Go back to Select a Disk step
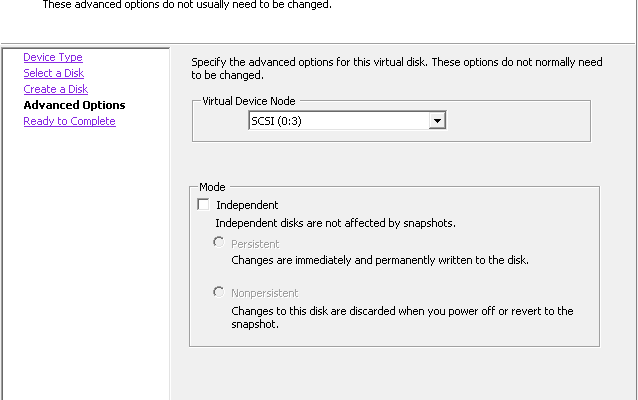This screenshot has width=638, height=400. click(54, 73)
